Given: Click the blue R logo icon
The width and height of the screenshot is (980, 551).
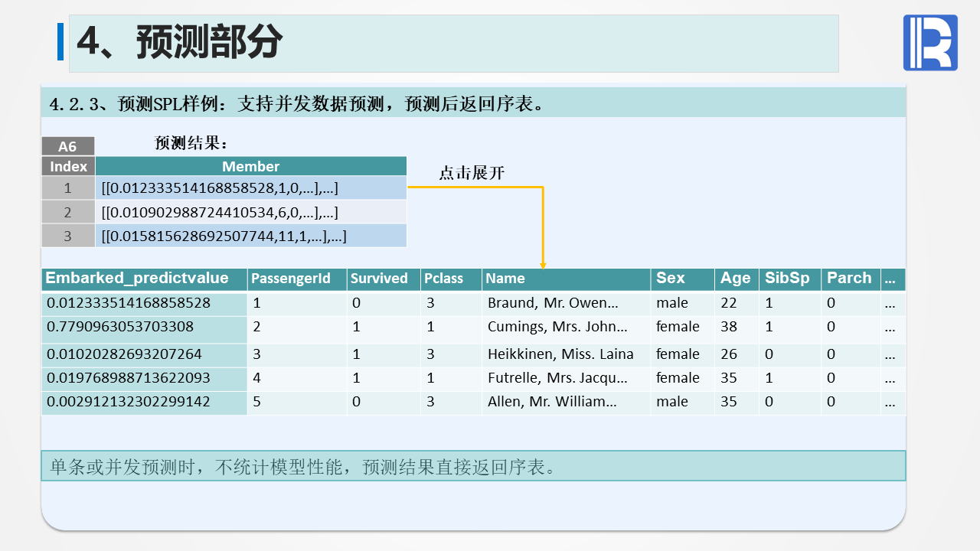Looking at the screenshot, I should pyautogui.click(x=930, y=43).
